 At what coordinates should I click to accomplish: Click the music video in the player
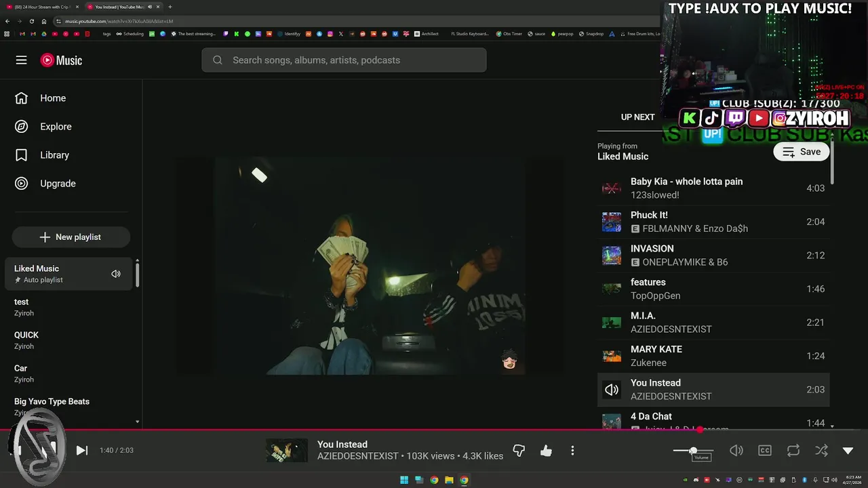tap(370, 266)
